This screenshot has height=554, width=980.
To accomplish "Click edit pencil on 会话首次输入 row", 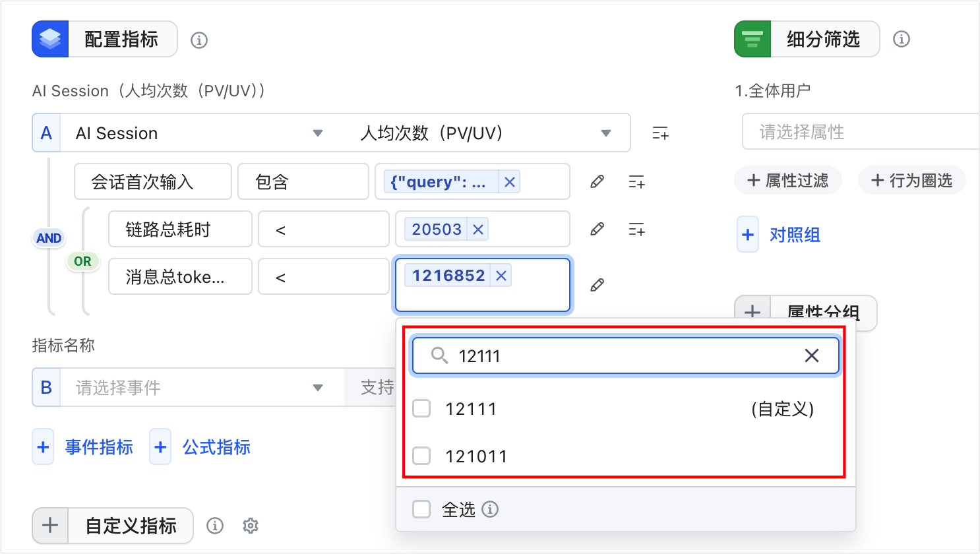I will [597, 181].
